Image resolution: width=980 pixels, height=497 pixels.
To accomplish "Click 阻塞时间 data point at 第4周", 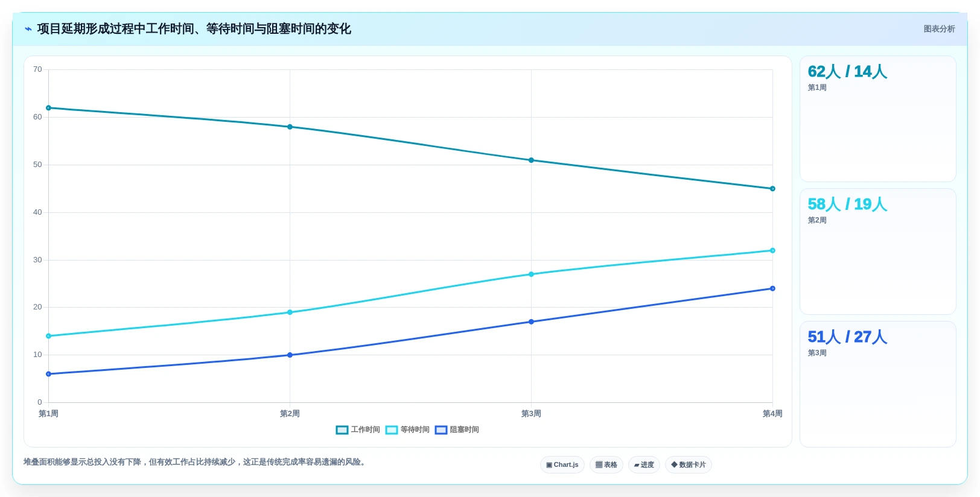I will [x=772, y=288].
